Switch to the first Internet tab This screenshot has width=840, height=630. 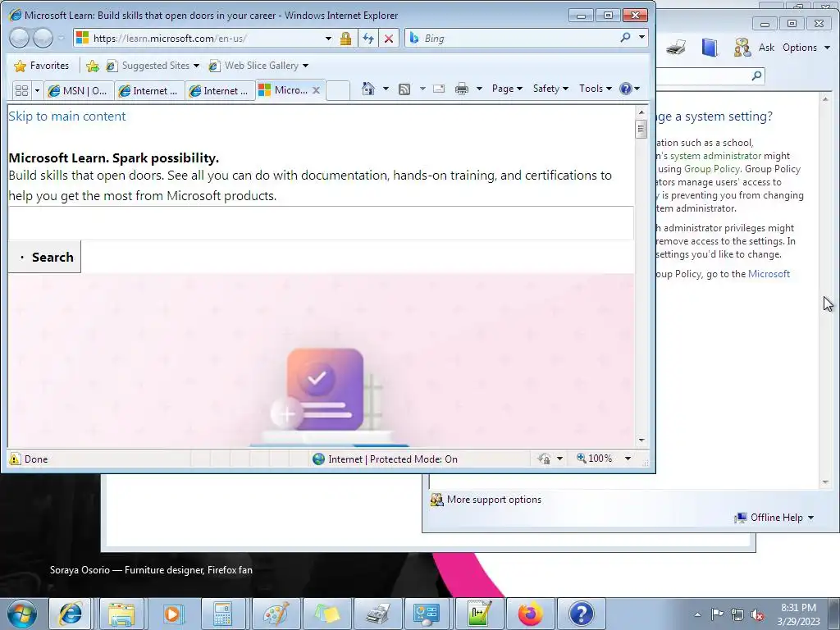pos(149,90)
